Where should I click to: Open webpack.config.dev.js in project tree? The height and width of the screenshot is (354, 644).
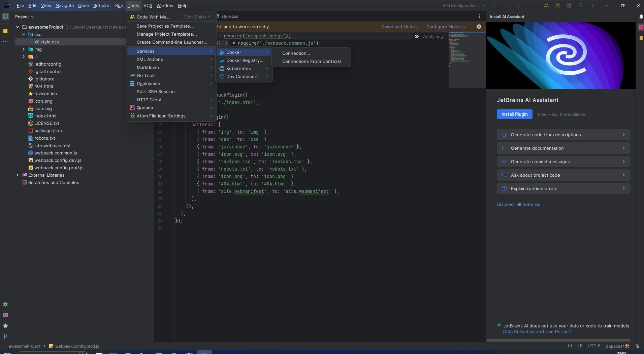point(58,160)
